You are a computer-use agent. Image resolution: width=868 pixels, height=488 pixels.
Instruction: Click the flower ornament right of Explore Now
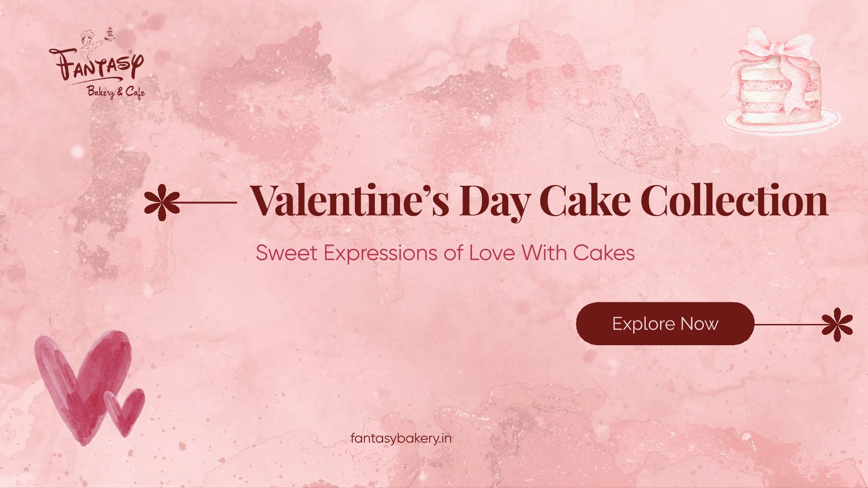(837, 324)
